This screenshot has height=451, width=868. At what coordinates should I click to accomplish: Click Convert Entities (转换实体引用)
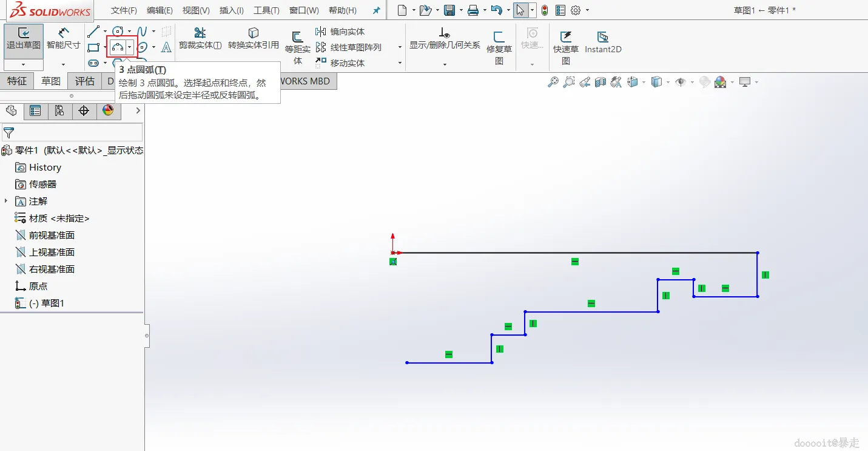pos(254,39)
